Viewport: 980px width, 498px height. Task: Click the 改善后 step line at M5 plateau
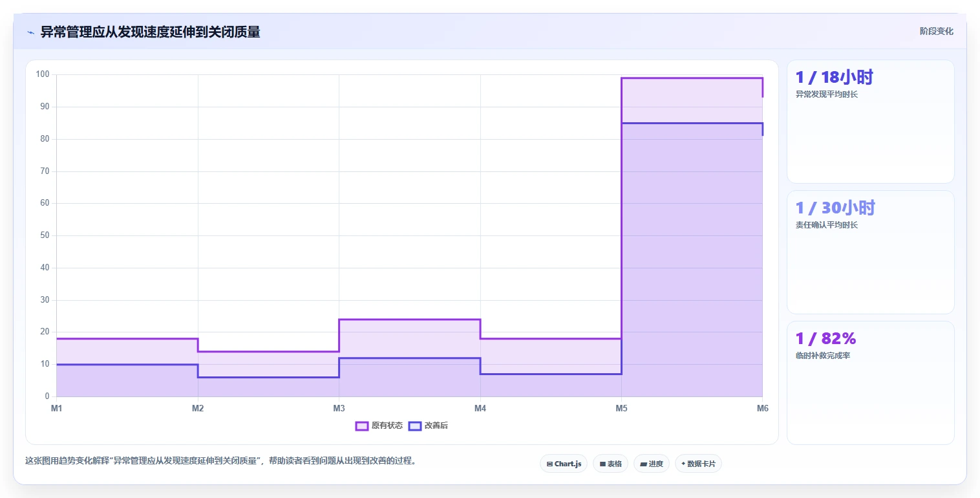[692, 123]
